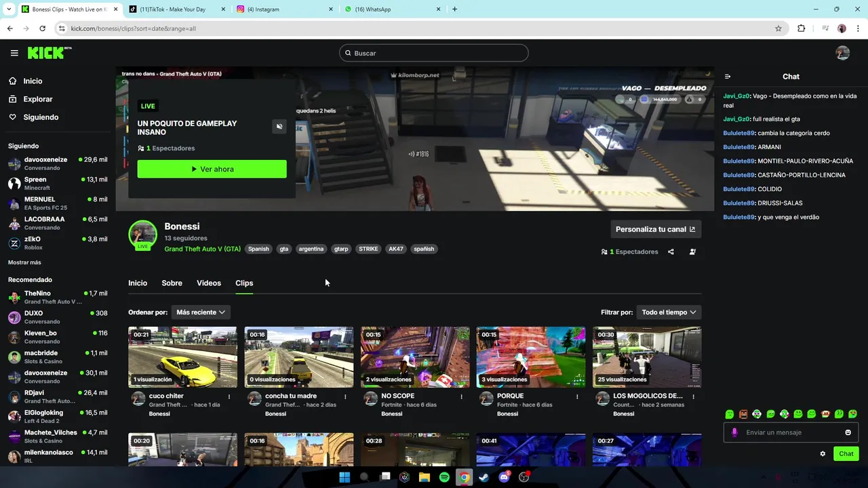
Task: Select the Clips channel tab
Action: pyautogui.click(x=244, y=283)
